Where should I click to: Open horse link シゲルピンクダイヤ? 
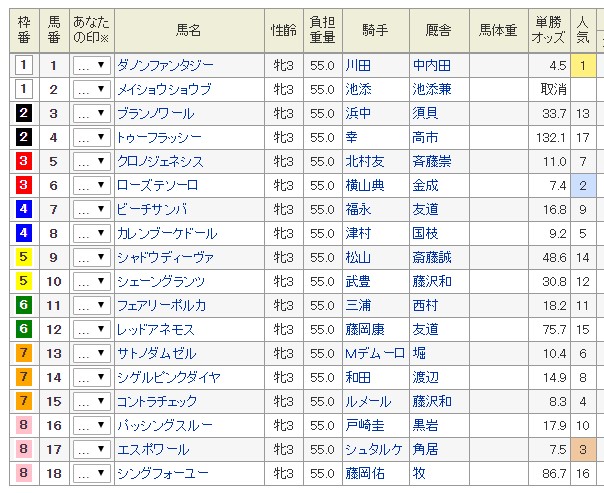[x=168, y=377]
